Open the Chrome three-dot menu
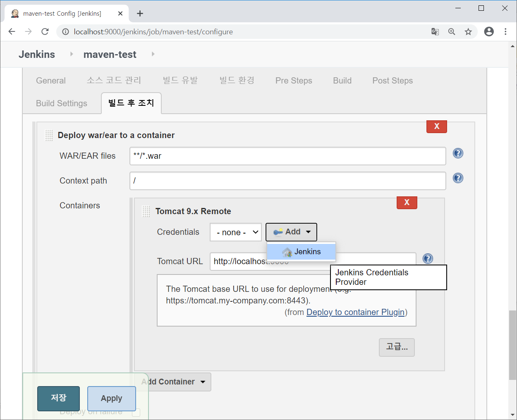The height and width of the screenshot is (420, 517). (505, 32)
